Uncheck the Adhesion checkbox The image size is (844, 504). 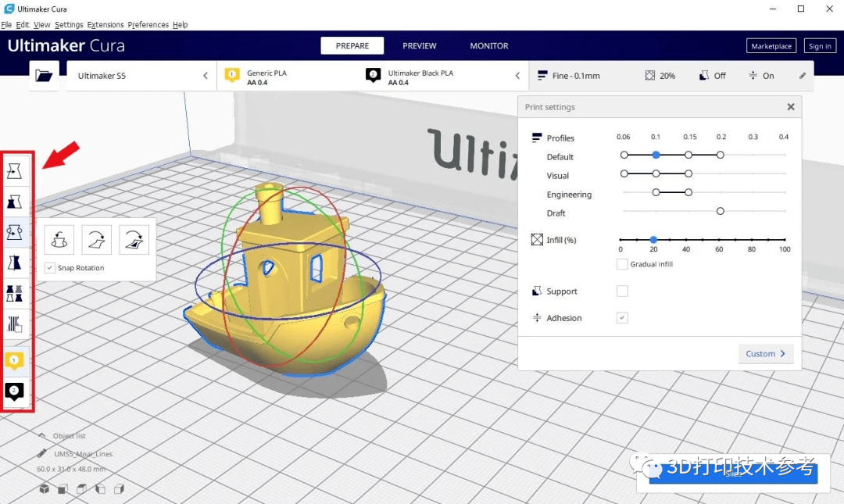point(622,318)
